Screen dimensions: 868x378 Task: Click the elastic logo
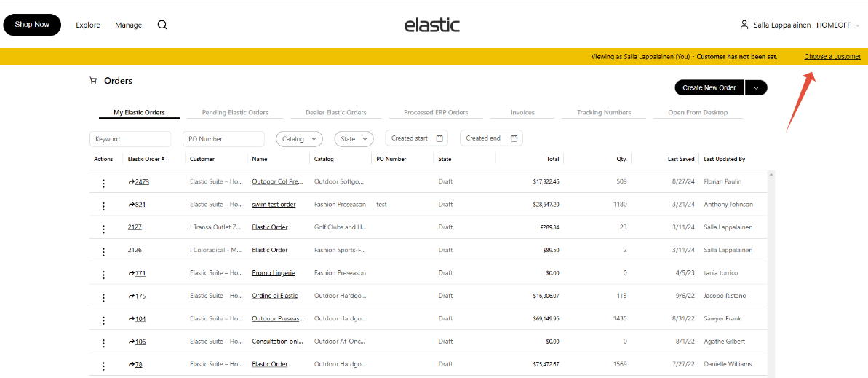click(431, 25)
